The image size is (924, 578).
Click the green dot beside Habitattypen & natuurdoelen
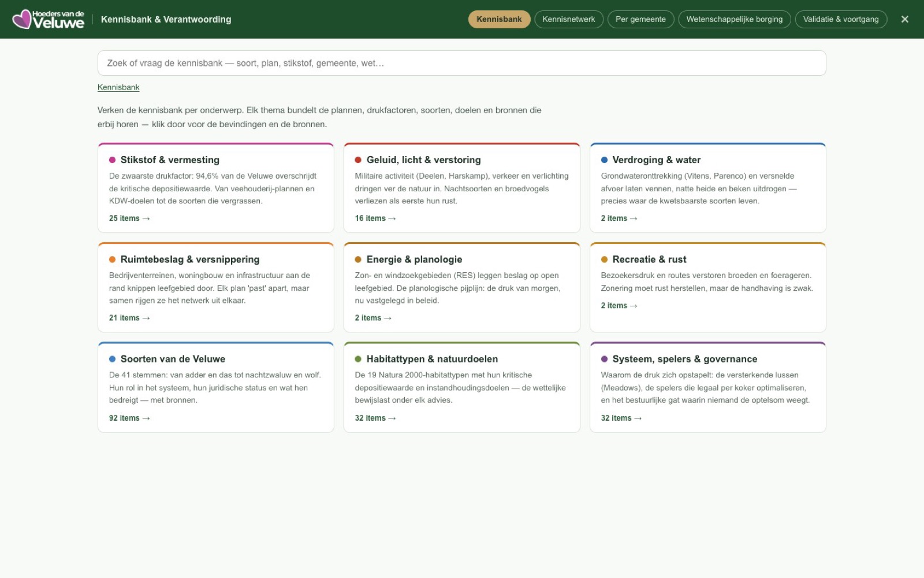click(x=358, y=359)
